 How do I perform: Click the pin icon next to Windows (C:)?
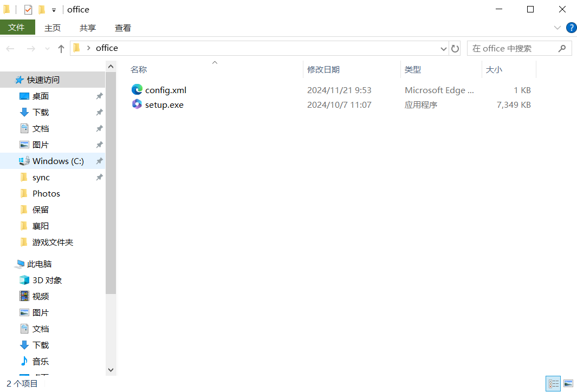[99, 161]
